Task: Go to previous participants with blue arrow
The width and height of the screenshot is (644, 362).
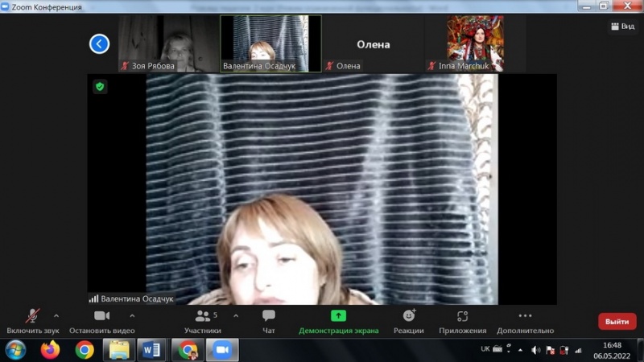Action: coord(99,43)
